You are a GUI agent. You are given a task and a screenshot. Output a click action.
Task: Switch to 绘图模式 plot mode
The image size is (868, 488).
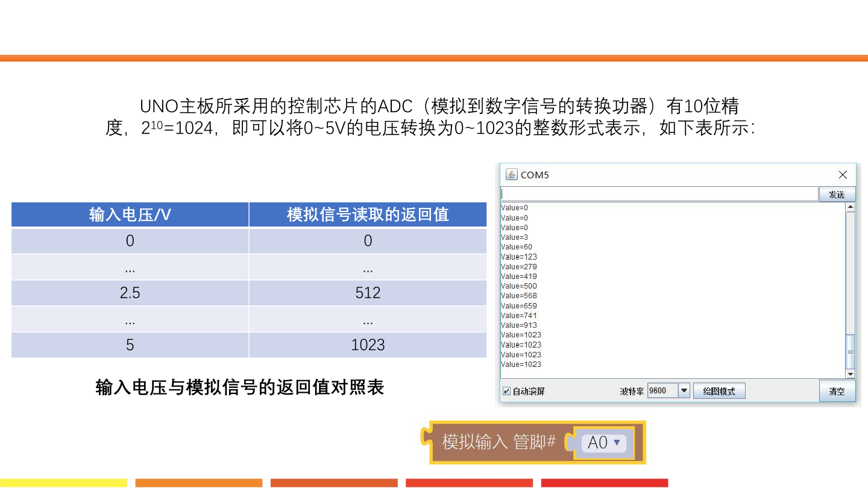coord(719,390)
